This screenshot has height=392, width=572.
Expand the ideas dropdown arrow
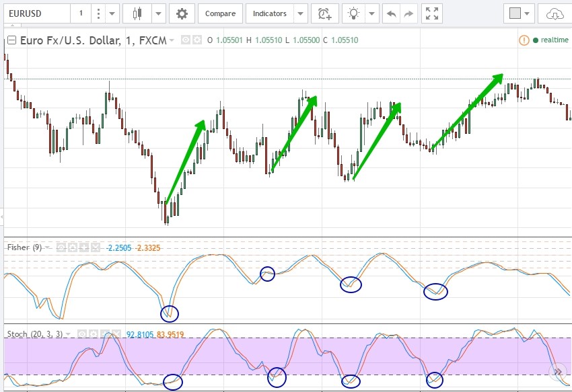(371, 14)
